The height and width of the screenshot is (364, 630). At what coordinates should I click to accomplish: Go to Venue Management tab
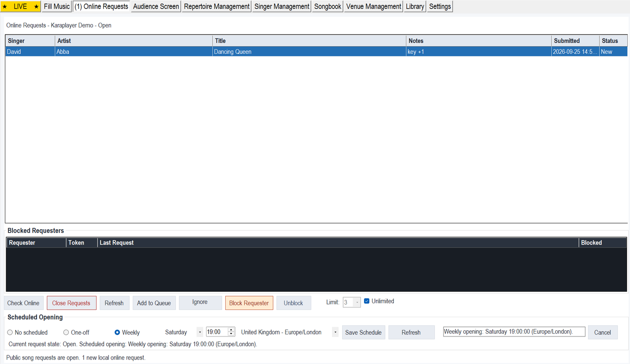[x=374, y=7]
